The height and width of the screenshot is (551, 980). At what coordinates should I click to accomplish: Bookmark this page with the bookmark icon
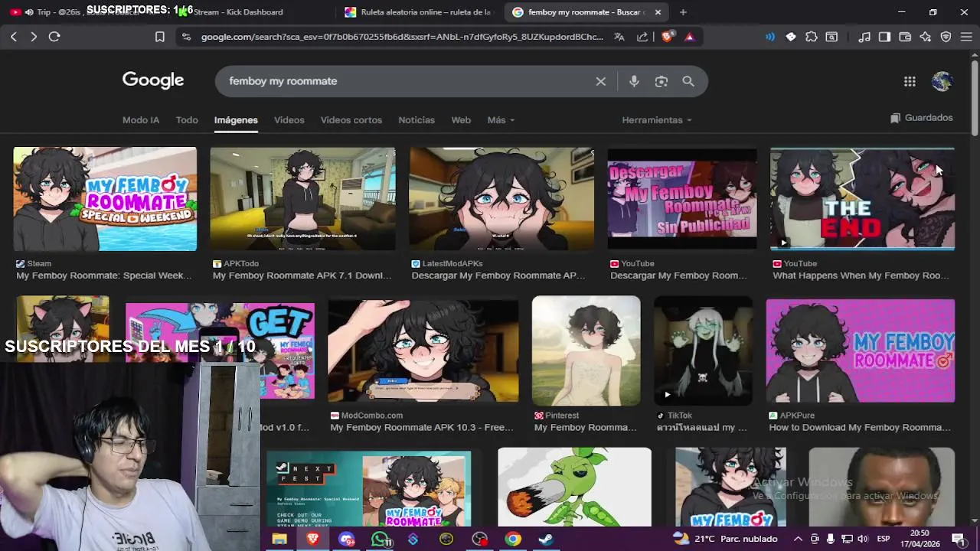160,37
